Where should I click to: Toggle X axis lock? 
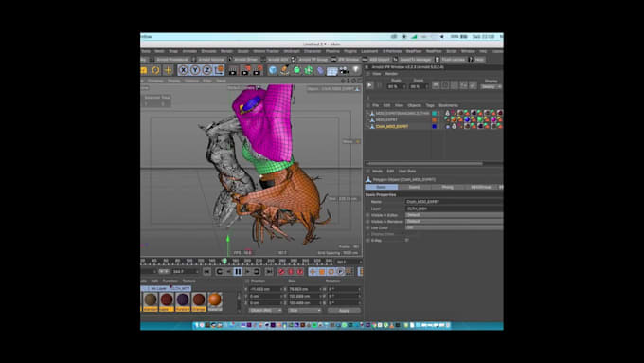pyautogui.click(x=183, y=70)
